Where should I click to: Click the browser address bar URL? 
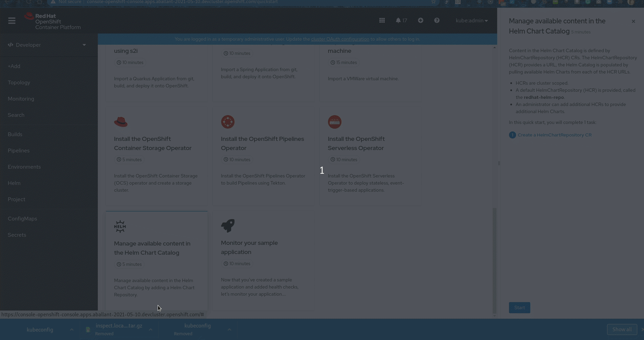point(182,2)
